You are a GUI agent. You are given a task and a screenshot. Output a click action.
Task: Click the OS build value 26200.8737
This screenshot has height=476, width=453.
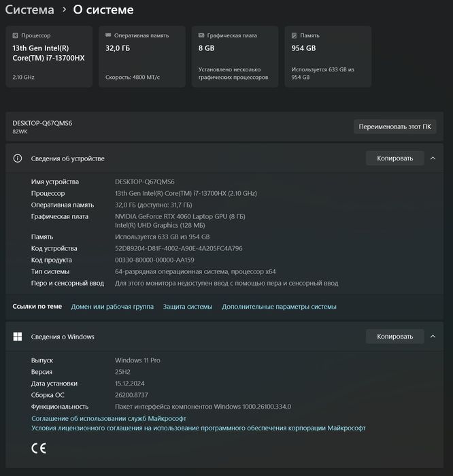tap(131, 394)
